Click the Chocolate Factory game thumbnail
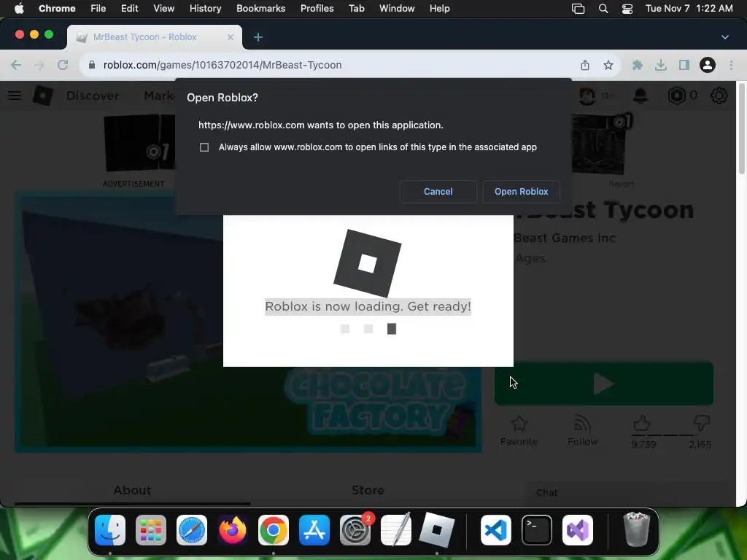The width and height of the screenshot is (747, 560). (x=248, y=322)
